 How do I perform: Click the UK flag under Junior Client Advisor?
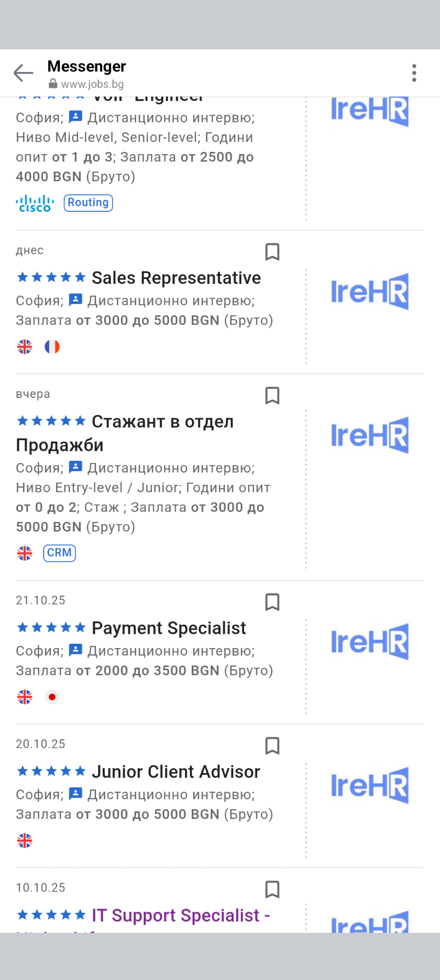click(x=25, y=841)
